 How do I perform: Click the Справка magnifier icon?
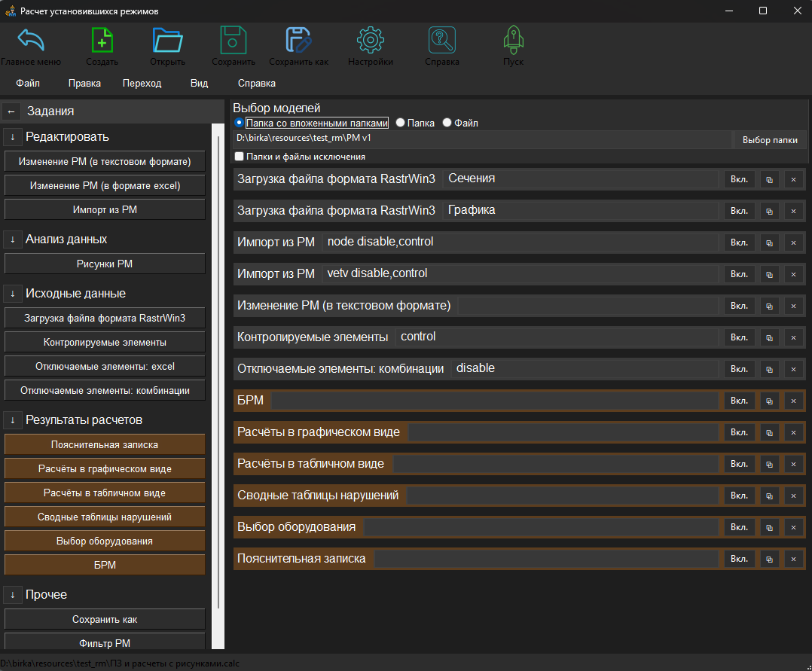point(441,40)
